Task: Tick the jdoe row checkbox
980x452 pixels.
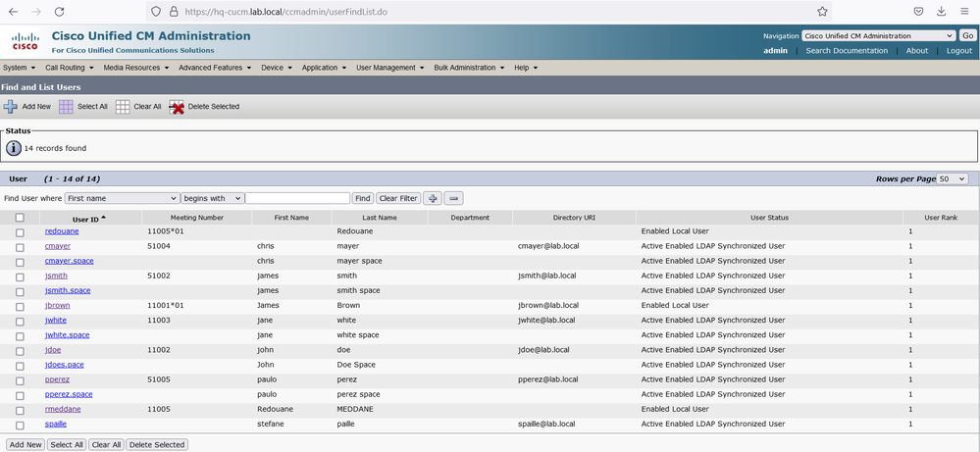Action: click(20, 351)
